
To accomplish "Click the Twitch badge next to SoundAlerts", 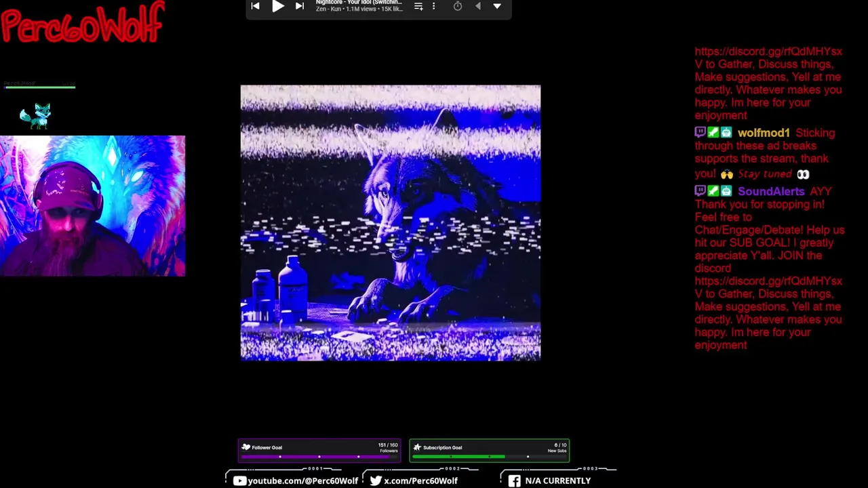I will (700, 191).
